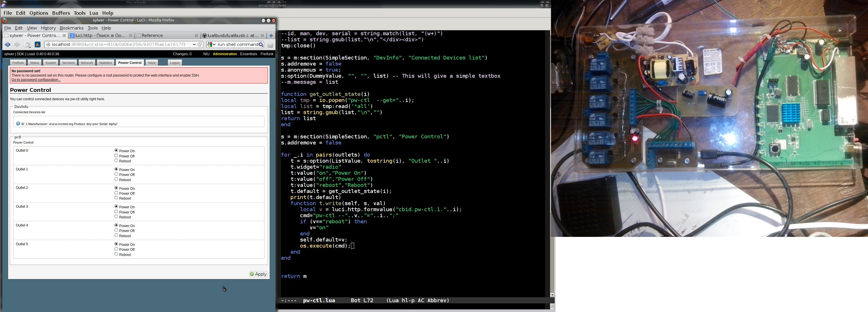Open the URL history dropdown arrow
The width and height of the screenshot is (868, 312).
tap(194, 44)
